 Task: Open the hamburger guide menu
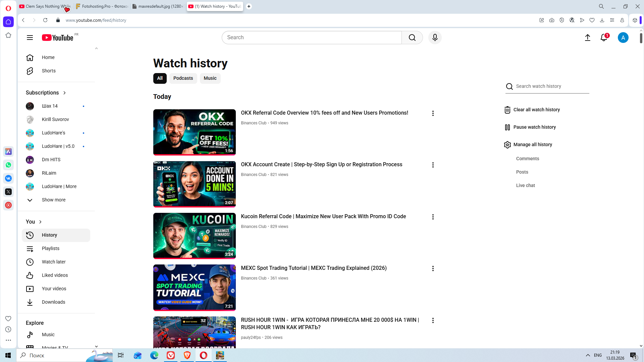tap(30, 38)
